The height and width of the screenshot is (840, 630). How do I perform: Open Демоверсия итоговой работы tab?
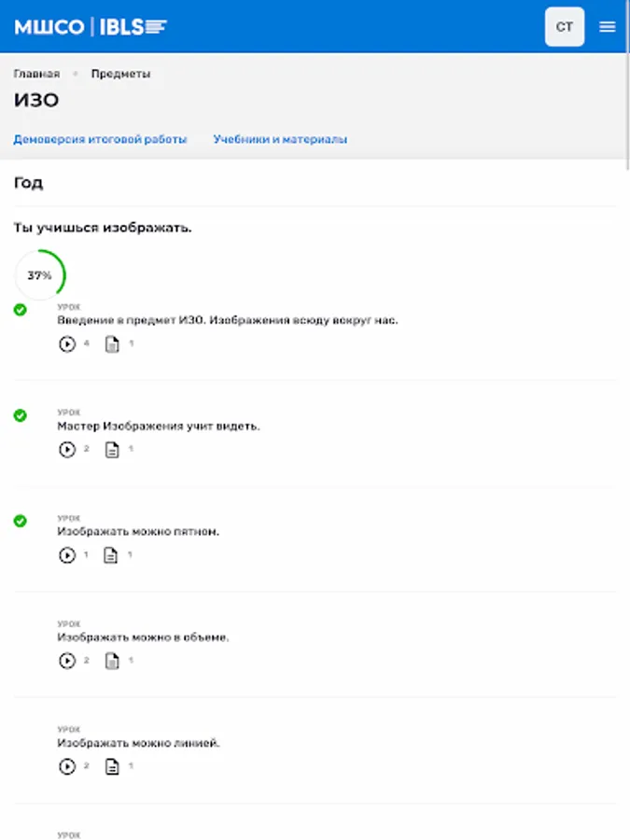point(100,139)
